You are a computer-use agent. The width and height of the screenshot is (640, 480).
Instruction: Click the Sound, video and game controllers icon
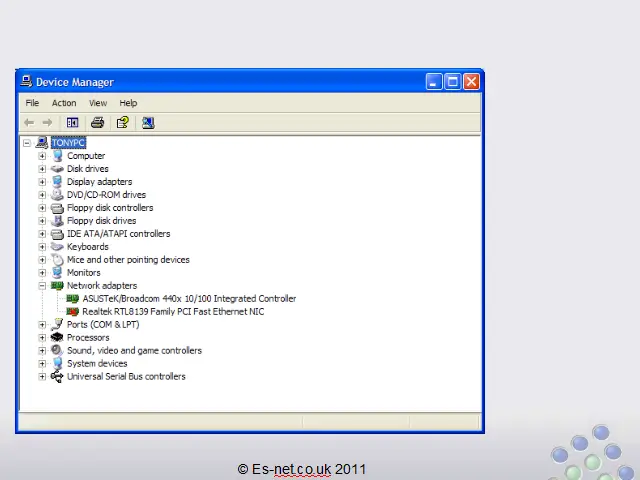pos(57,350)
